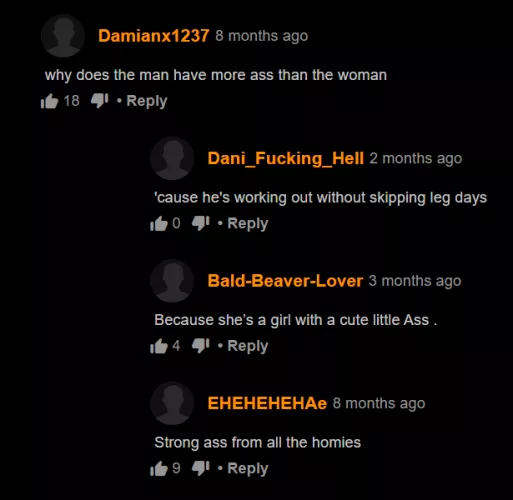Viewport: 513px width, 500px height.
Task: Like EHEHEHEHAe's 'all the homies' reply
Action: [159, 469]
